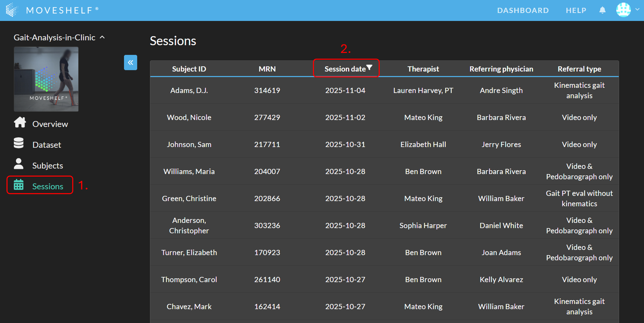Click the Sessions calendar icon

(x=19, y=185)
